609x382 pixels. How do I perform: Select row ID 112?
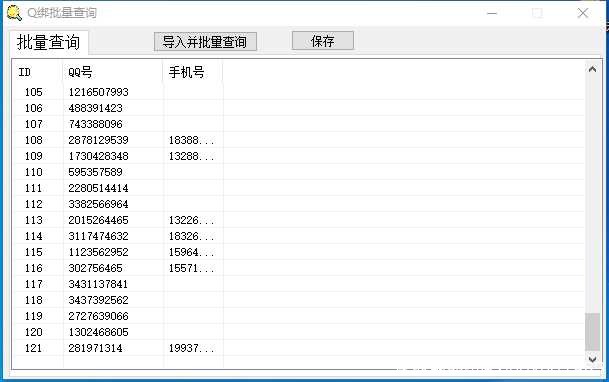(34, 204)
